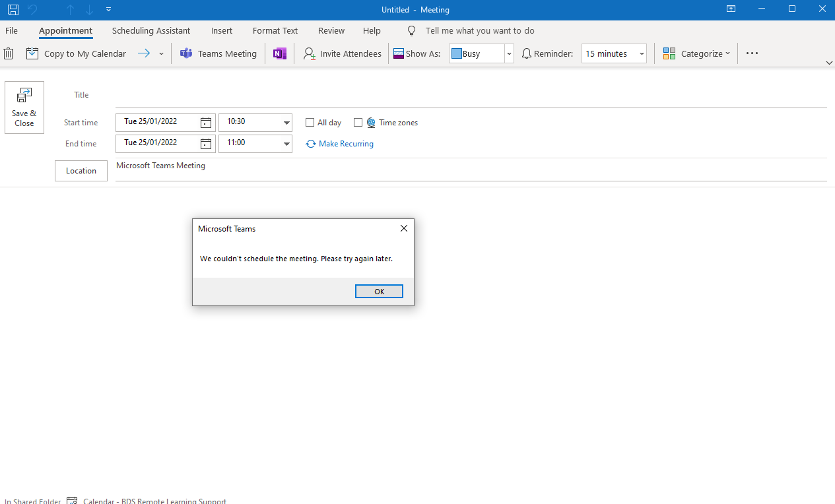The height and width of the screenshot is (504, 835).
Task: Open the 11:00 end time dropdown
Action: (286, 143)
